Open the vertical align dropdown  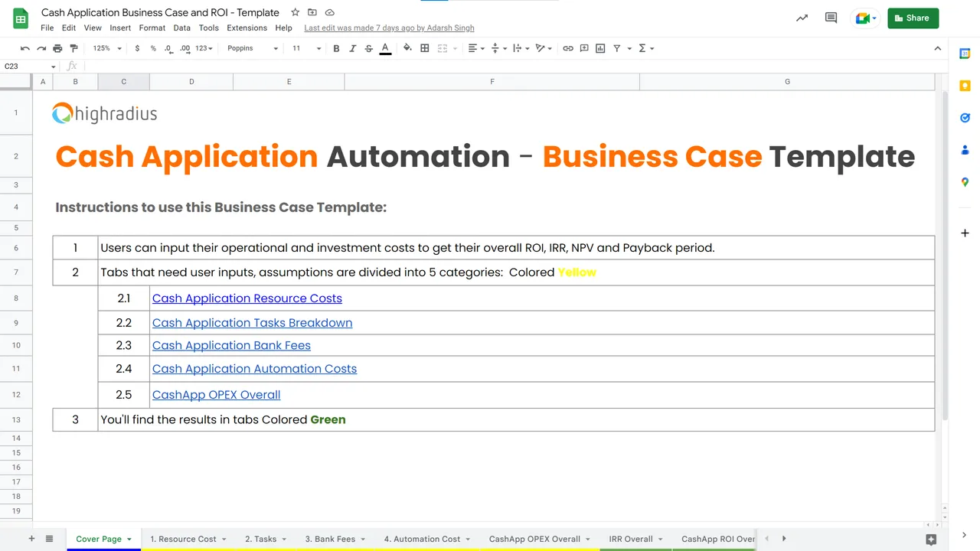[498, 48]
